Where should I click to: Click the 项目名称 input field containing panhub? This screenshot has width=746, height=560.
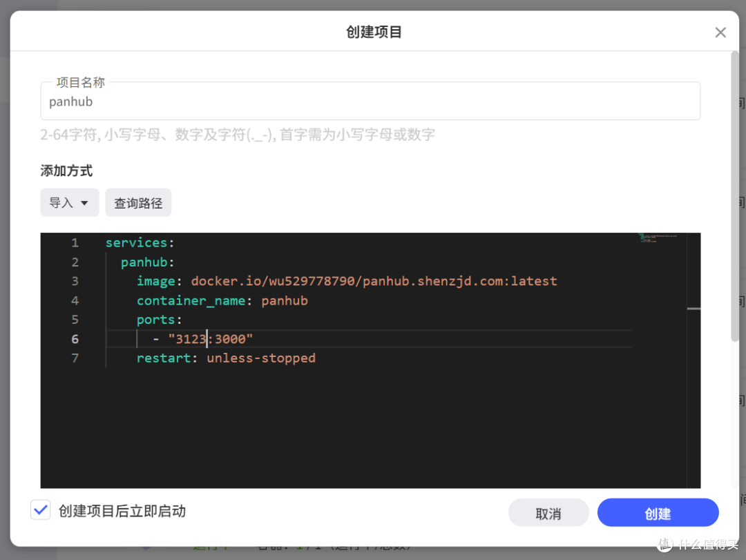point(370,101)
